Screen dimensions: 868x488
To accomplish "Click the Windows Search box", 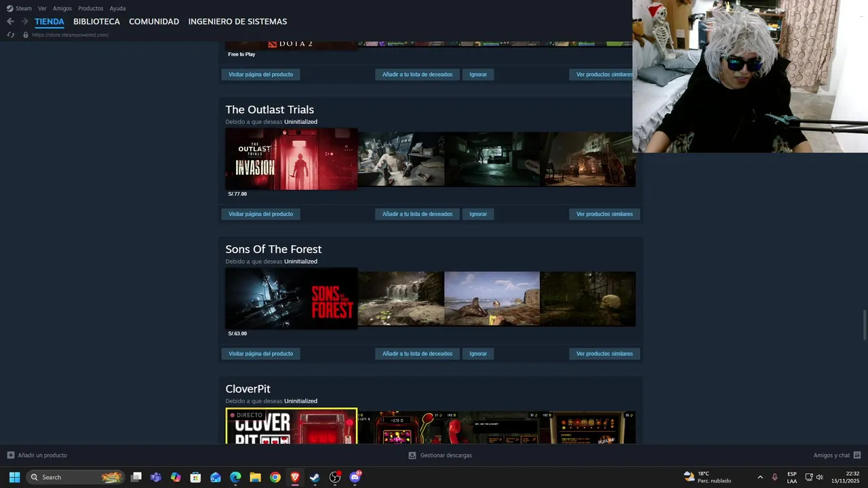I will 76,477.
